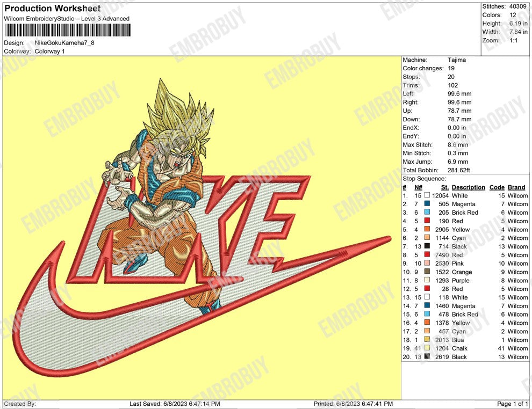Viewport: 532px width, 409px height.
Task: Pick the light blue swatch in stop 3
Action: coord(427,212)
